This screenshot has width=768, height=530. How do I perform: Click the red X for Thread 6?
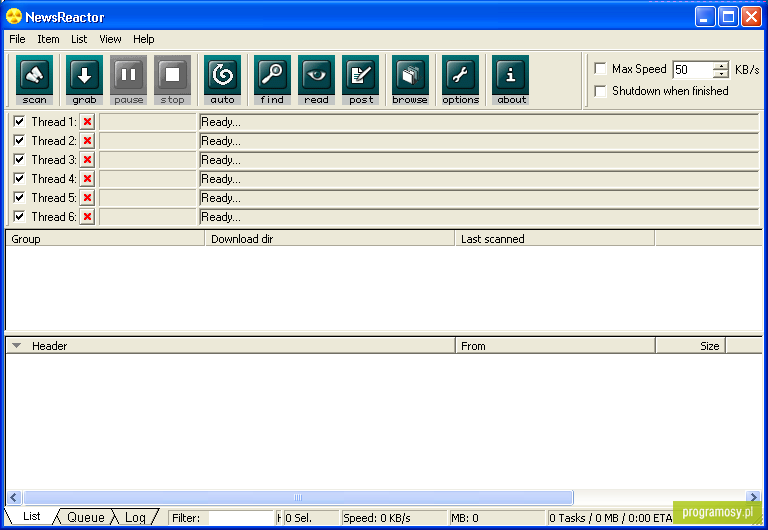87,217
